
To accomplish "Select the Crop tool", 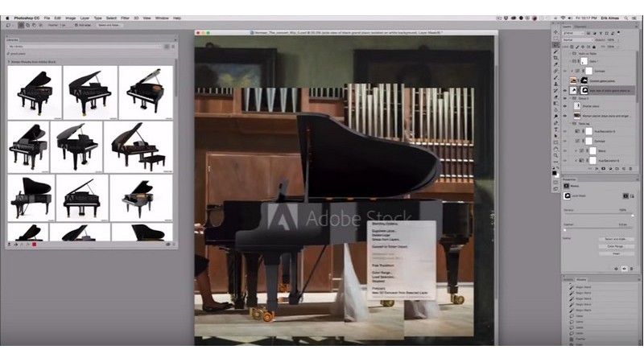I will 555,58.
